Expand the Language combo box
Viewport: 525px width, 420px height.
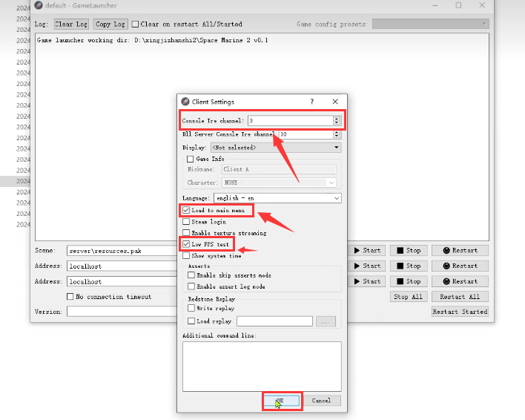coord(277,199)
